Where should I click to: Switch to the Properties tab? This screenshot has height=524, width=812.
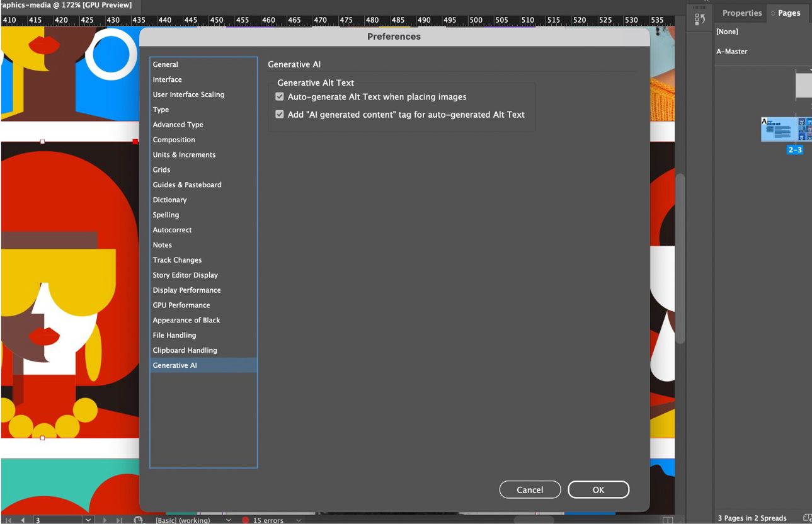point(741,13)
